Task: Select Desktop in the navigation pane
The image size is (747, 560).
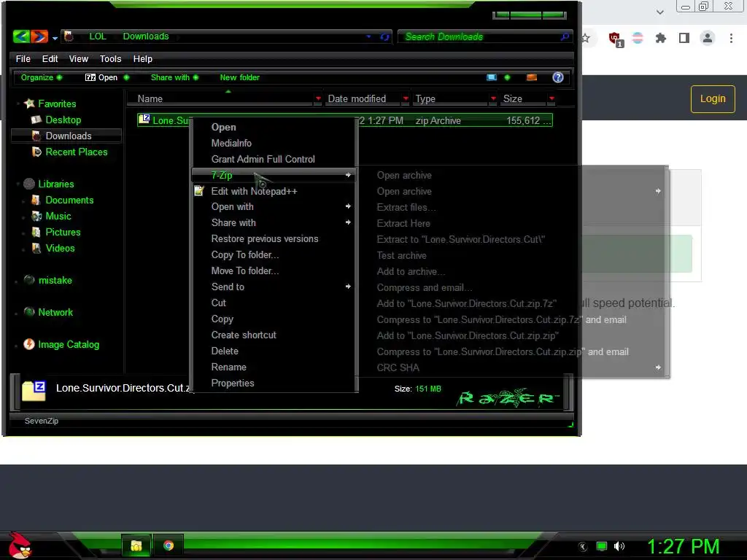Action: coord(63,120)
